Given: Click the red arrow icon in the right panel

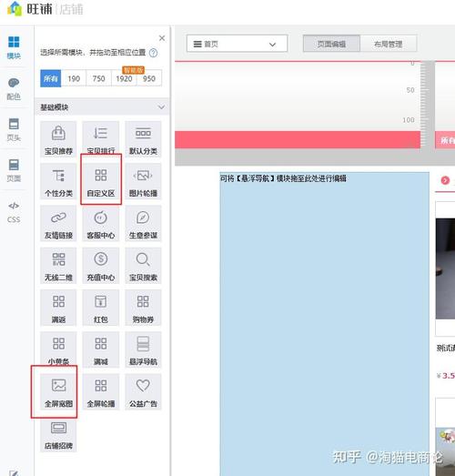Looking at the screenshot, I should (445, 180).
